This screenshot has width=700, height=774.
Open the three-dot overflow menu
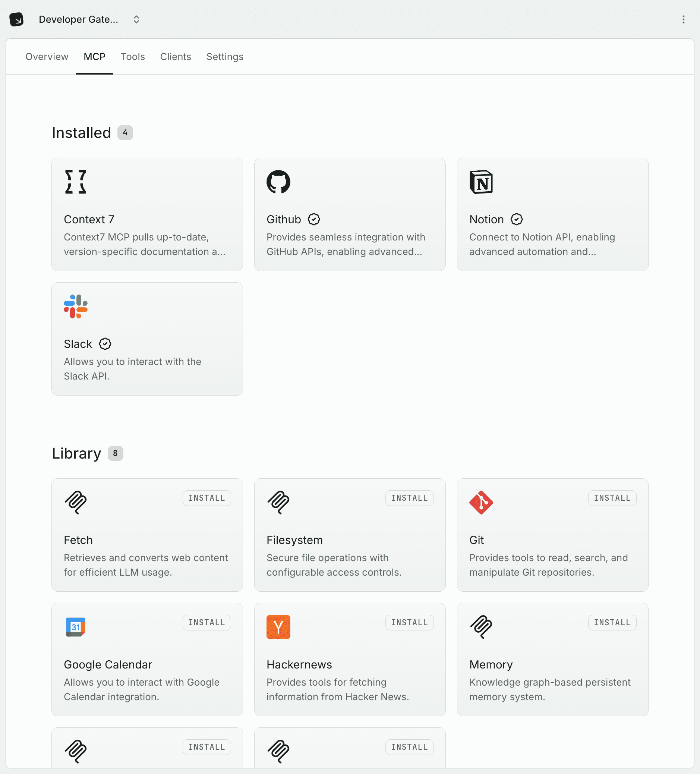coord(684,20)
